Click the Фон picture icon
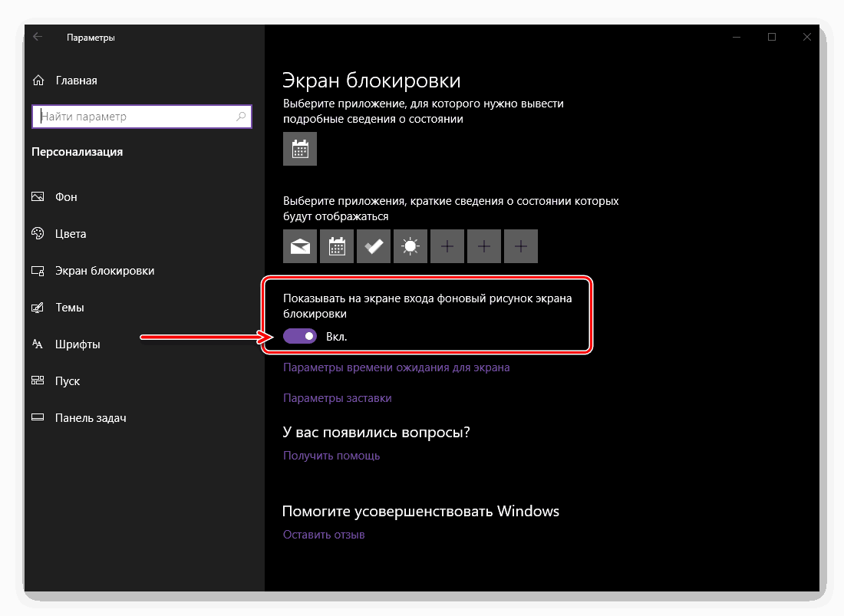The width and height of the screenshot is (844, 616). (x=38, y=196)
